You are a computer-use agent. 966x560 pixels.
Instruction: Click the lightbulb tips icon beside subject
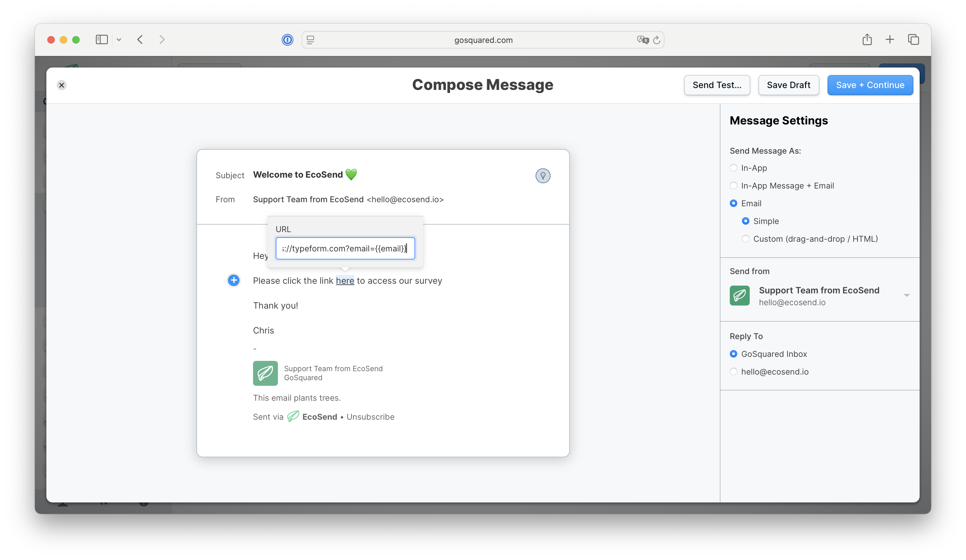(x=542, y=175)
